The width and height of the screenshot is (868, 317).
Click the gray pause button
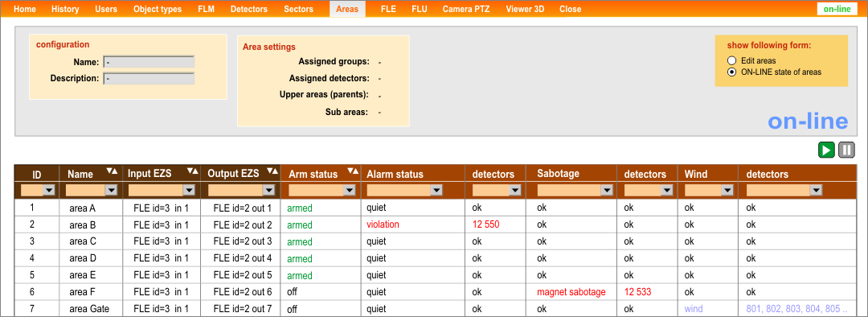pyautogui.click(x=846, y=150)
